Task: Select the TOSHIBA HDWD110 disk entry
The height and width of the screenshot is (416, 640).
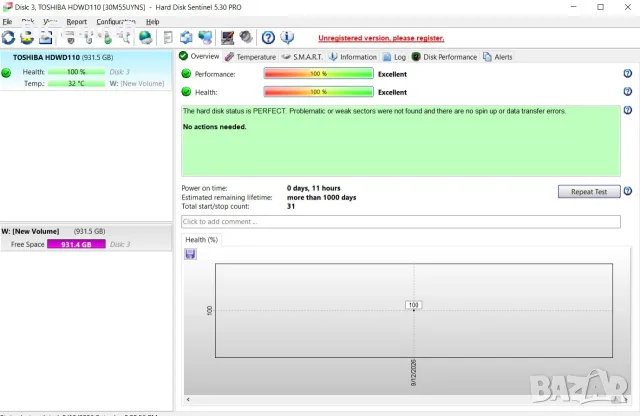Action: pos(86,70)
